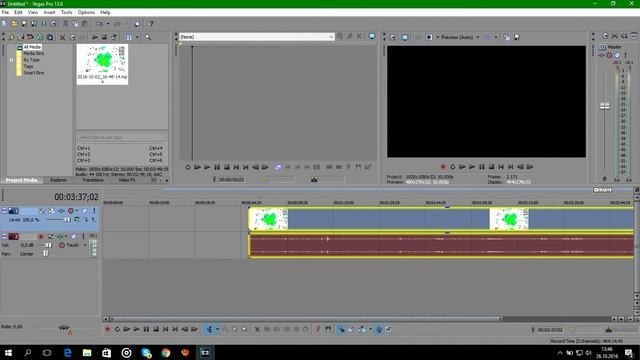640x360 pixels.
Task: Click Video Preview on external monitor icon
Action: click(x=404, y=37)
